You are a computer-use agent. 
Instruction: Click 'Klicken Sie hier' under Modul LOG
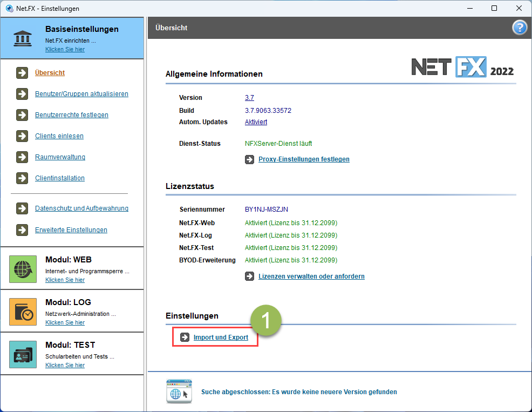tap(65, 322)
